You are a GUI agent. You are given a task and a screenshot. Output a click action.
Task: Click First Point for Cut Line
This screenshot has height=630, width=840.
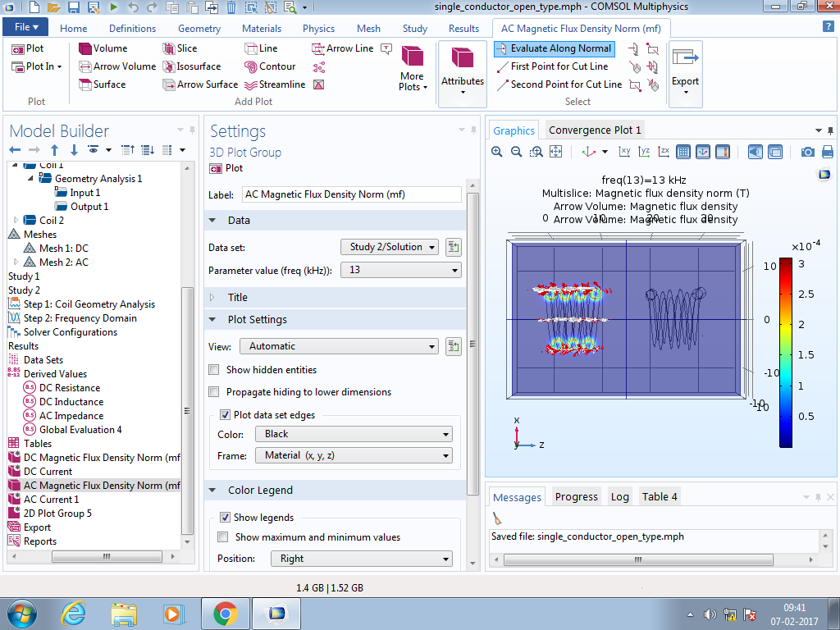coord(552,66)
